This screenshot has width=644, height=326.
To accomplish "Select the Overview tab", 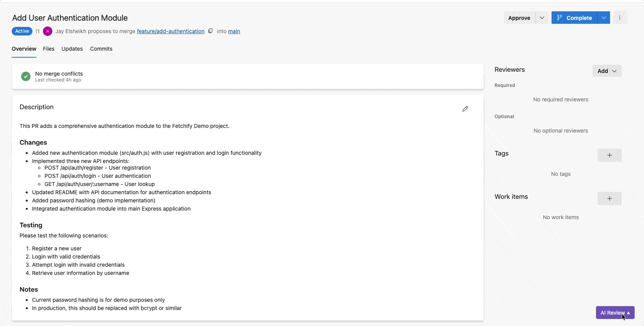I will click(24, 49).
